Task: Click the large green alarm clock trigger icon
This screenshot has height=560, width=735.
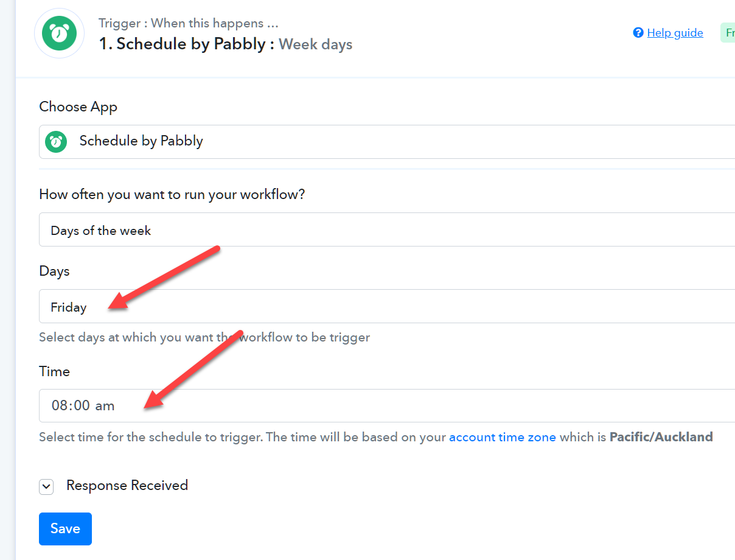Action: [59, 33]
